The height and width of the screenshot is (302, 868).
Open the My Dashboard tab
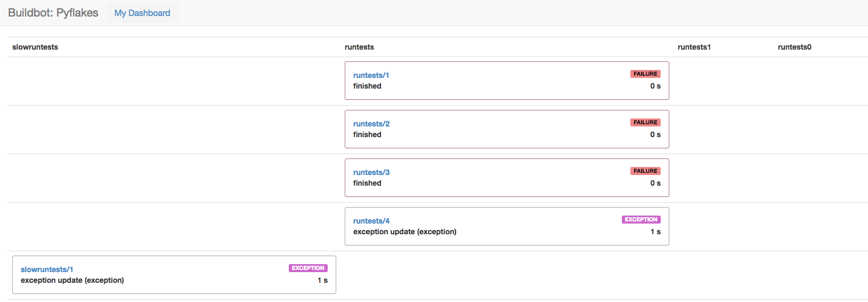[142, 13]
